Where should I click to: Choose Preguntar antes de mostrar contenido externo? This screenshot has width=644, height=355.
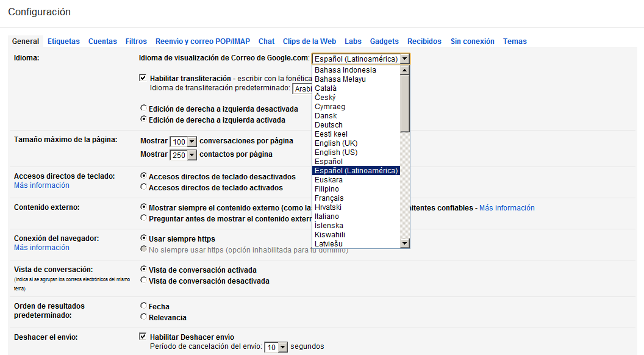point(143,217)
